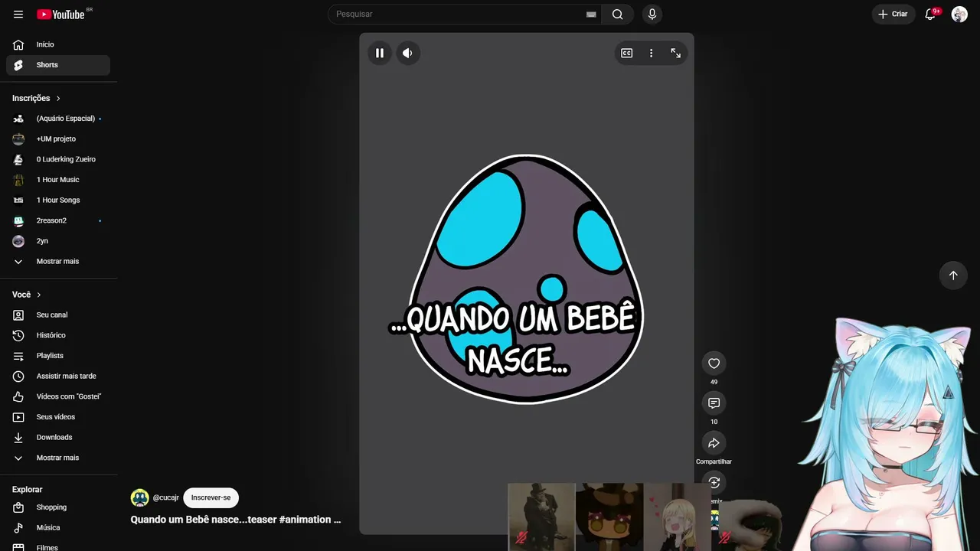This screenshot has height=551, width=980.
Task: Toggle closed captions on the Short
Action: tap(627, 53)
